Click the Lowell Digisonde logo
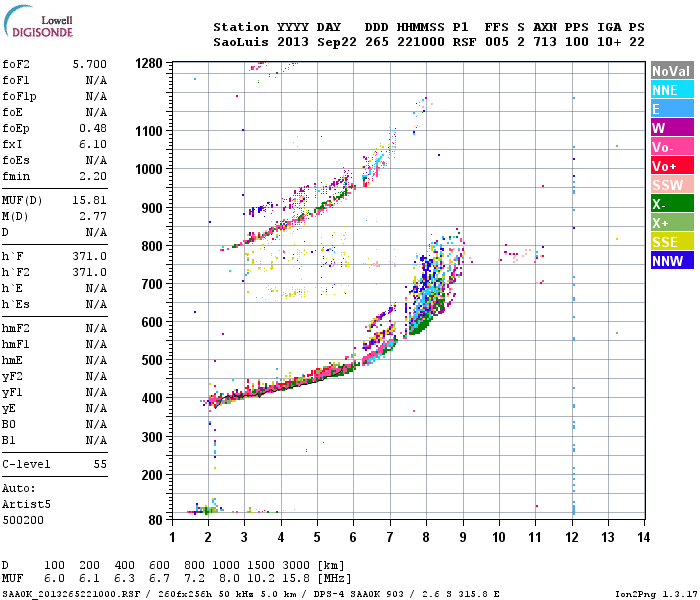This screenshot has height=600, width=700. coord(38,22)
